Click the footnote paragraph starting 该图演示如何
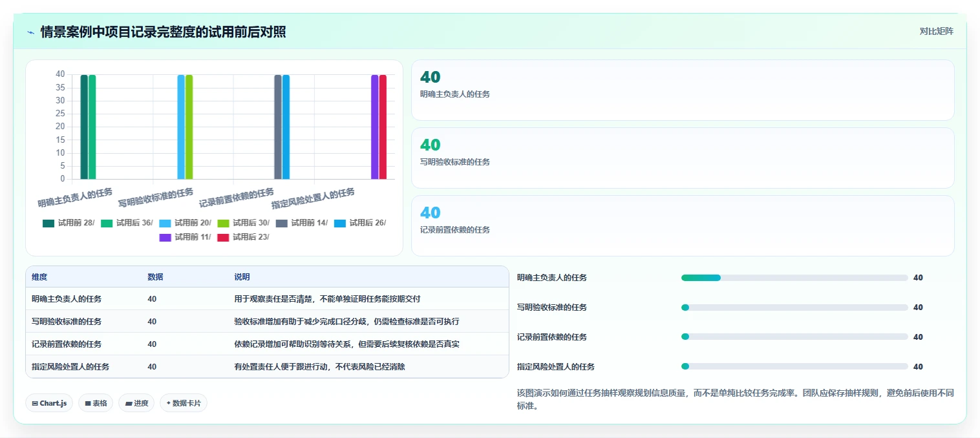The image size is (980, 438). point(735,399)
